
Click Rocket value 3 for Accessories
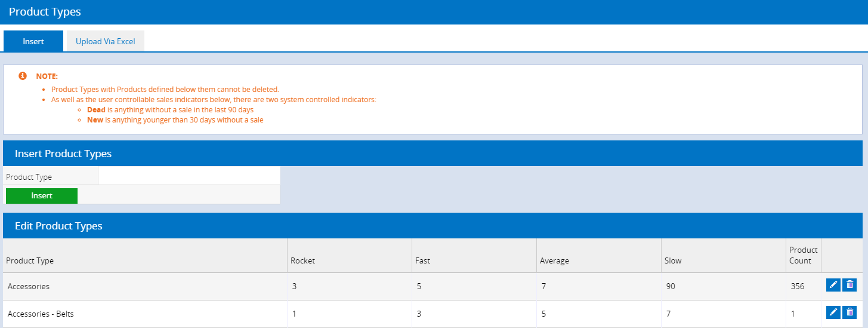click(294, 286)
